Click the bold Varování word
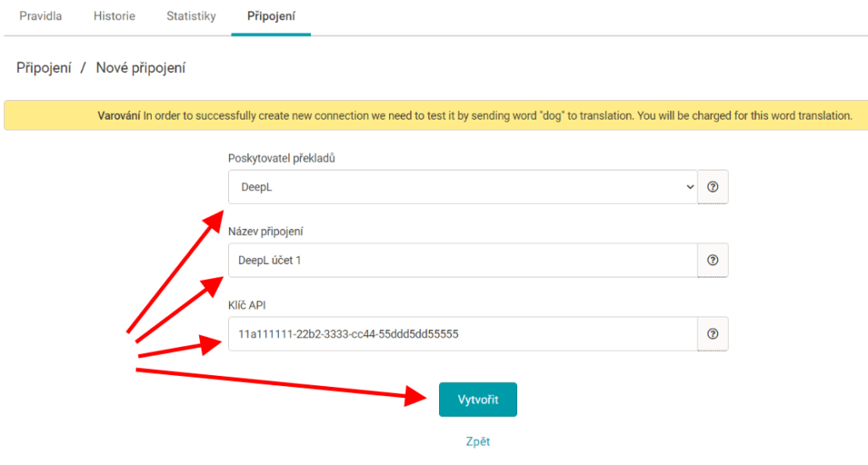868x465 pixels. (x=119, y=116)
